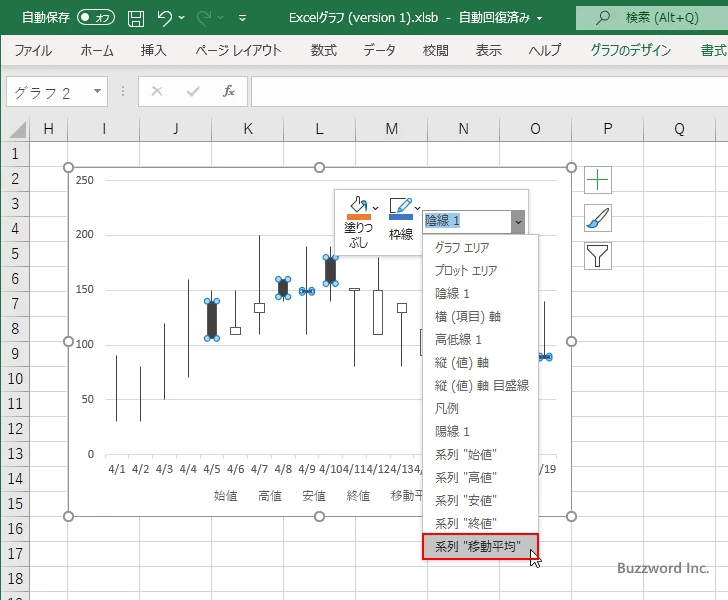Click the blue outline color bar

tap(401, 216)
